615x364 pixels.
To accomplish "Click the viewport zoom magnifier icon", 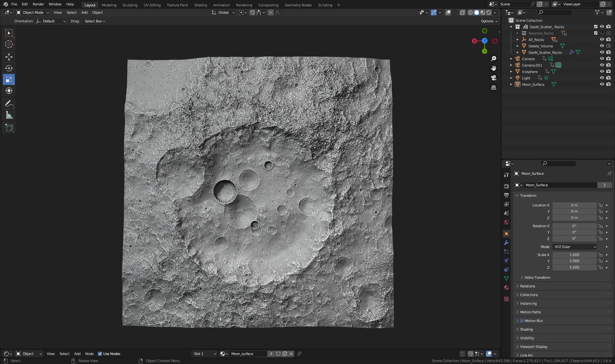I will [494, 59].
